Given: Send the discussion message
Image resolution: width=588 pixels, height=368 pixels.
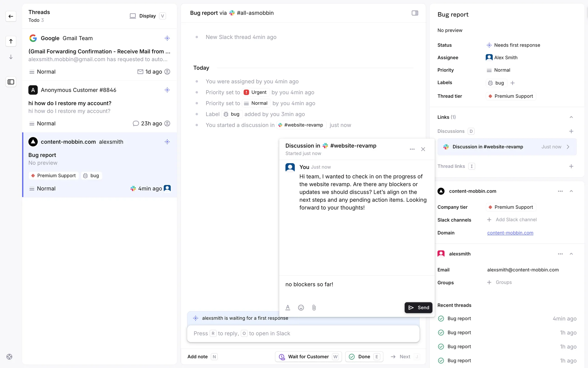Looking at the screenshot, I should 418,308.
